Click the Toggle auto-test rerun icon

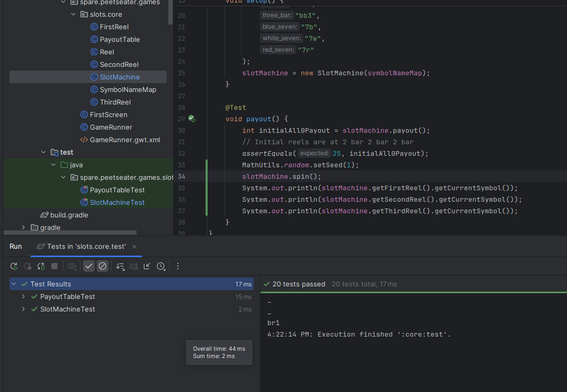[41, 267]
